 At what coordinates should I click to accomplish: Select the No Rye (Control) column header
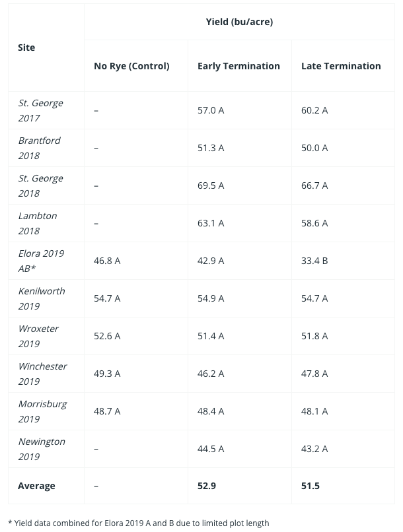click(x=131, y=66)
